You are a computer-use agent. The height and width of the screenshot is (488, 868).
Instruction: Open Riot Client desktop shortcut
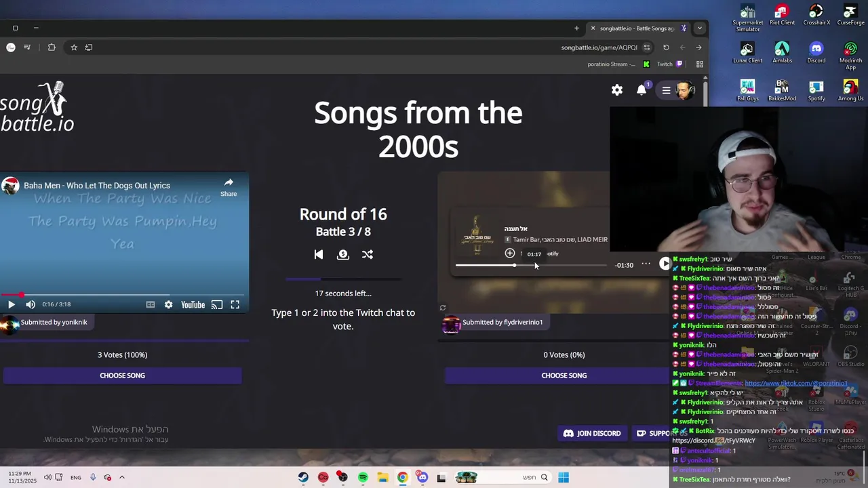click(782, 16)
